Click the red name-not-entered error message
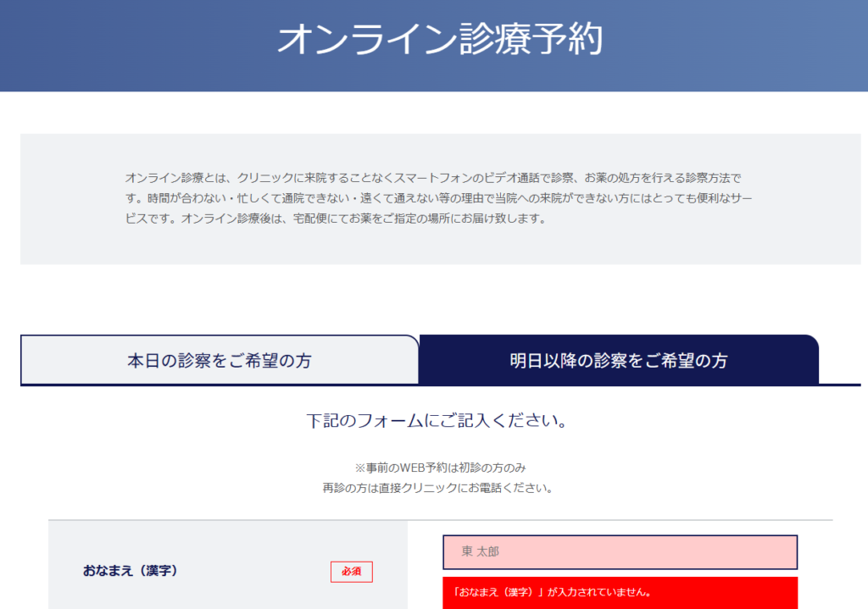The width and height of the screenshot is (868, 609). [x=620, y=592]
